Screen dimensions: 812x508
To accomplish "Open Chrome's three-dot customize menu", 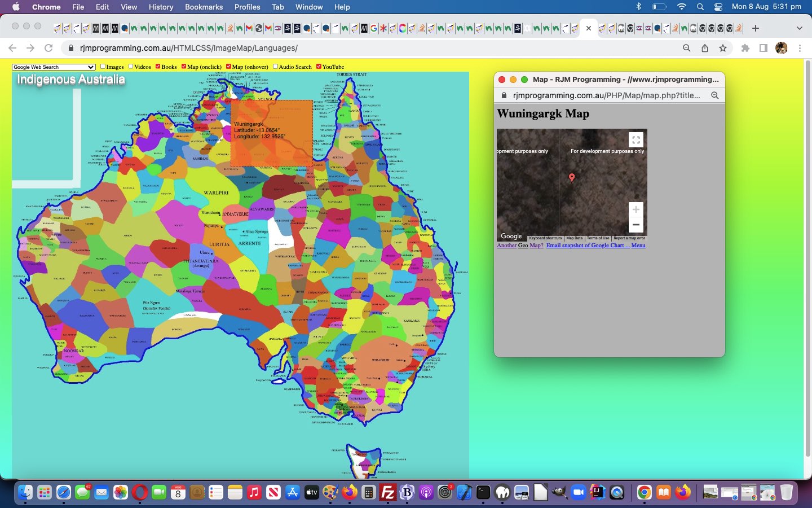I will click(800, 48).
